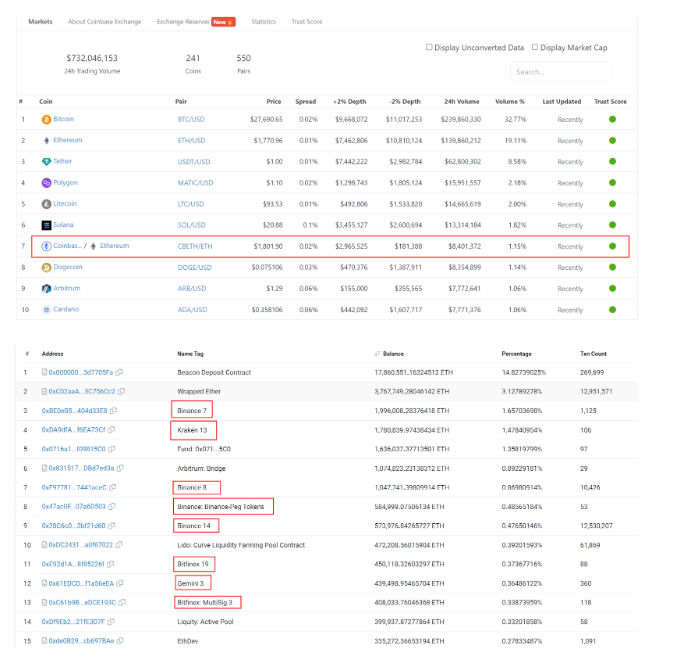Screen dimensions: 676x665
Task: Copy the Binance 8 address
Action: (x=113, y=487)
